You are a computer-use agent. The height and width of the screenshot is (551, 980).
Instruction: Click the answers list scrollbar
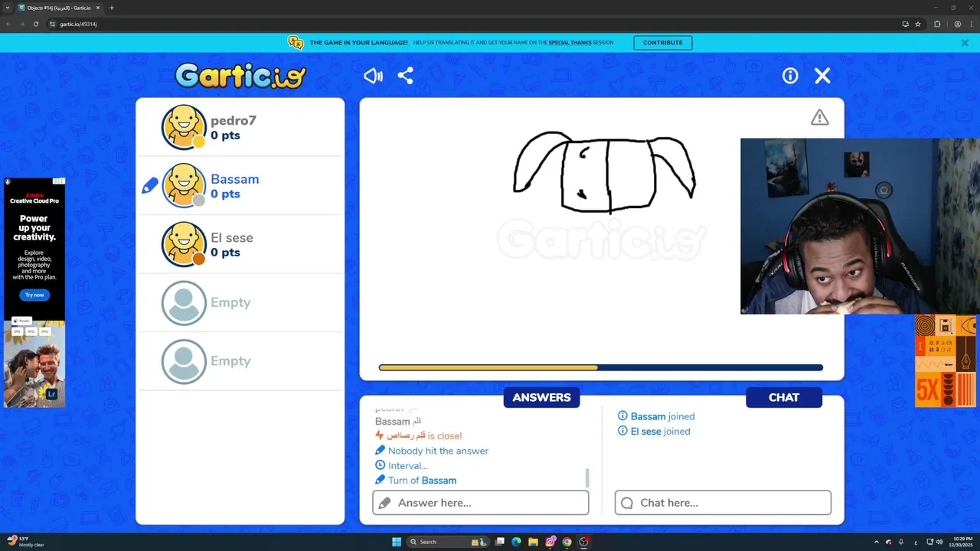[x=587, y=478]
